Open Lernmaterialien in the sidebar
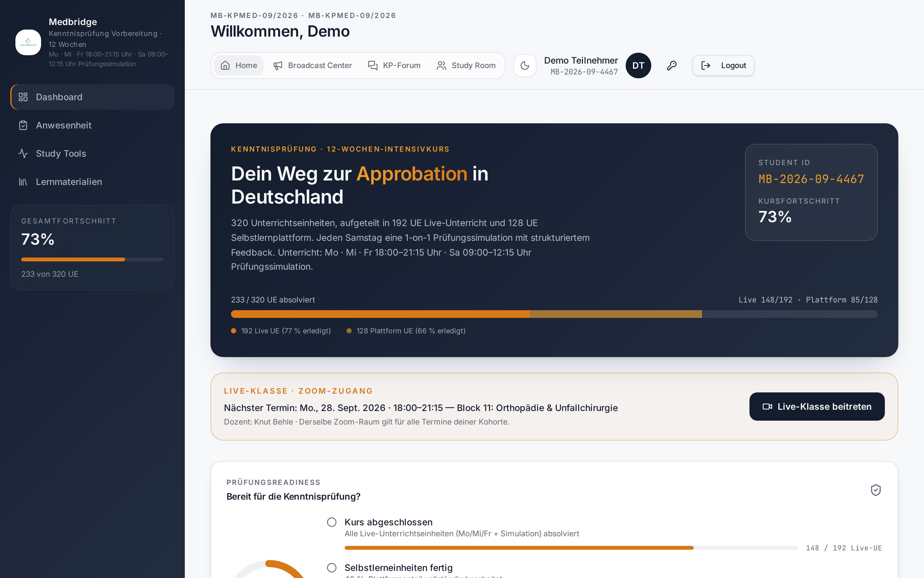Screen dimensions: 924x578 [x=92, y=182]
